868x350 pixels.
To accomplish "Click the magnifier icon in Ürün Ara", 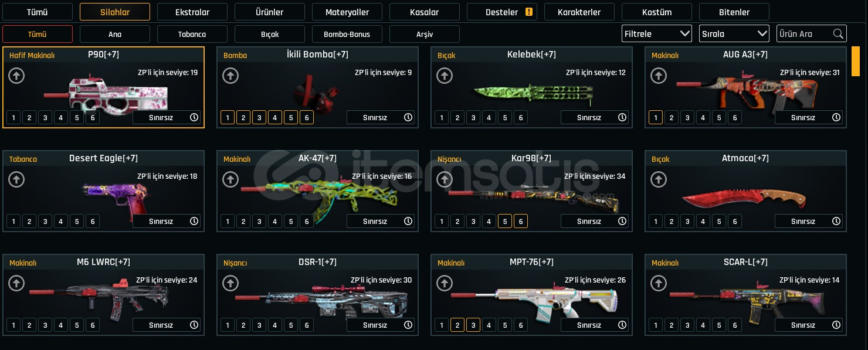I will point(838,33).
